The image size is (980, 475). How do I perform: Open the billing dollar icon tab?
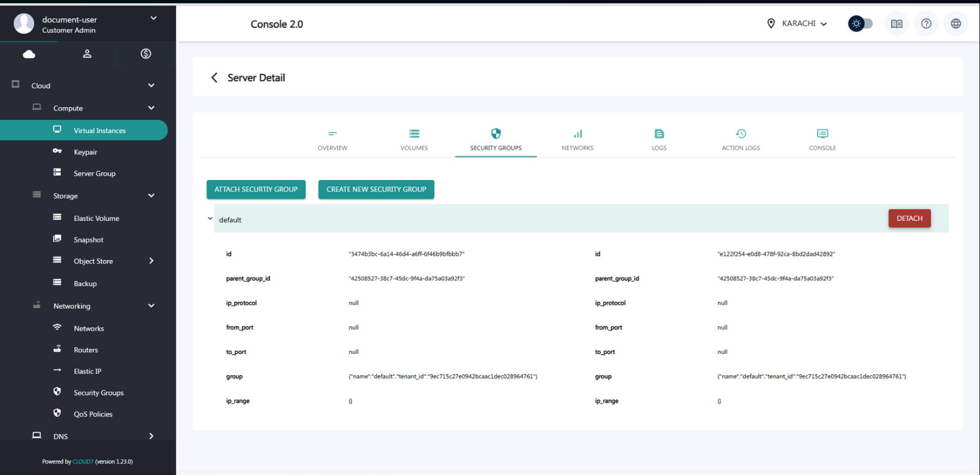[x=146, y=54]
